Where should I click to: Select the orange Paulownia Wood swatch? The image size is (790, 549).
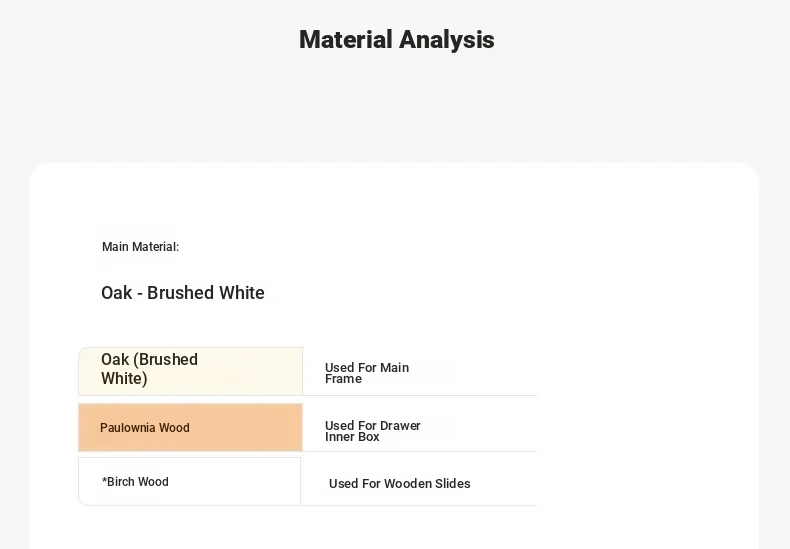click(190, 427)
